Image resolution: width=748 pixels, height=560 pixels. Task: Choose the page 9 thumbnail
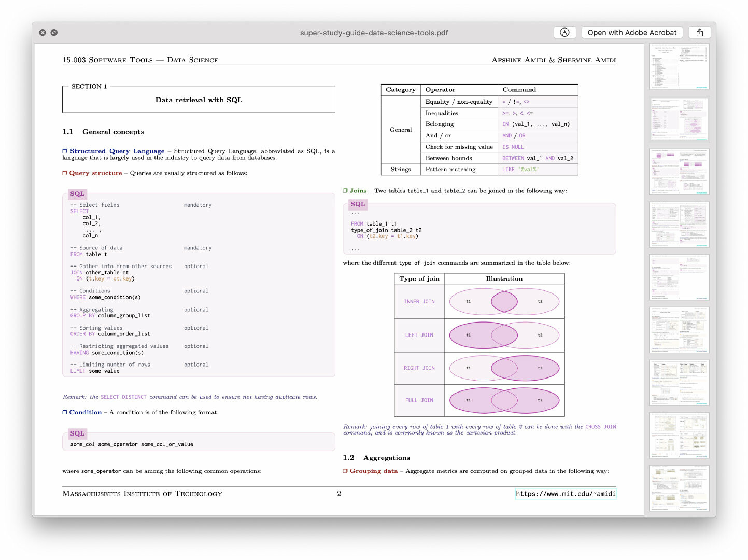point(679,488)
